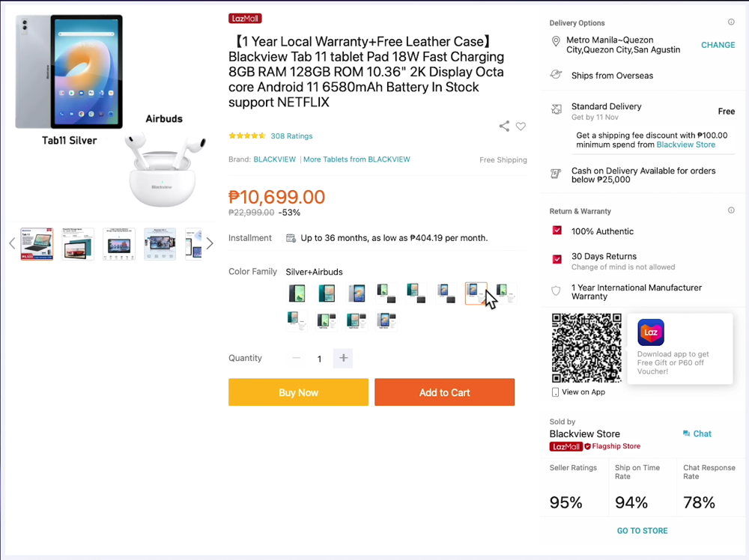Click the QR code image

(586, 348)
